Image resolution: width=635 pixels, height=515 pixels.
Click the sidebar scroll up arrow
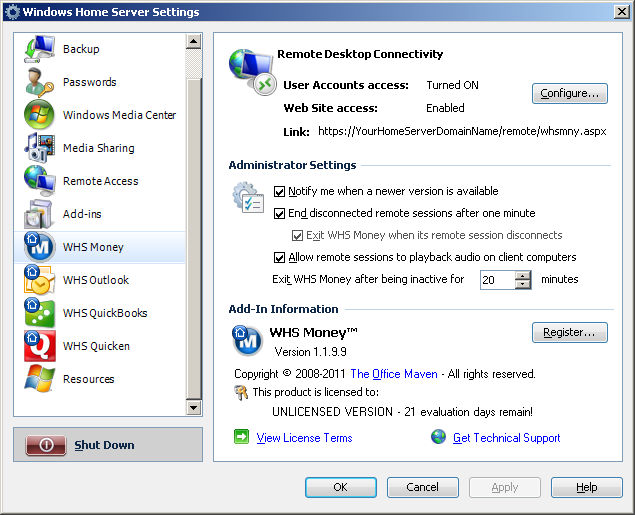pos(194,41)
